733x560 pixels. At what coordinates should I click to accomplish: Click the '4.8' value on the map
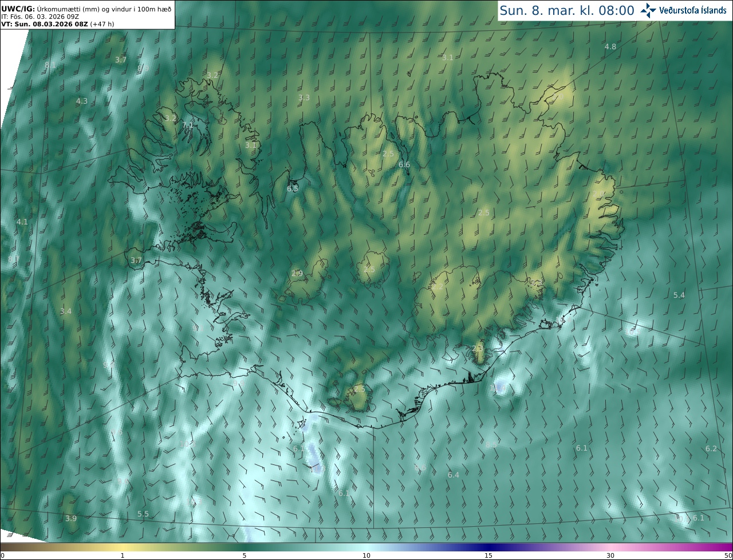pyautogui.click(x=610, y=46)
